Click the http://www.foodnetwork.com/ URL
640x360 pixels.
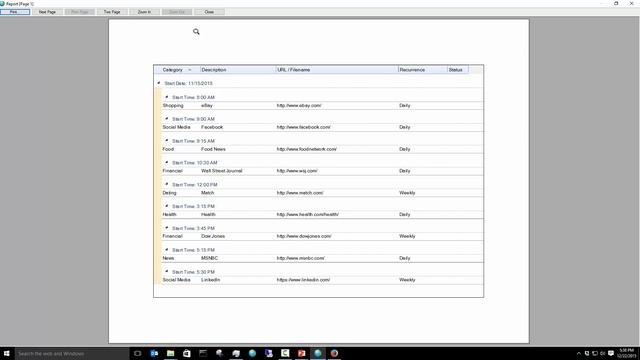pos(307,149)
